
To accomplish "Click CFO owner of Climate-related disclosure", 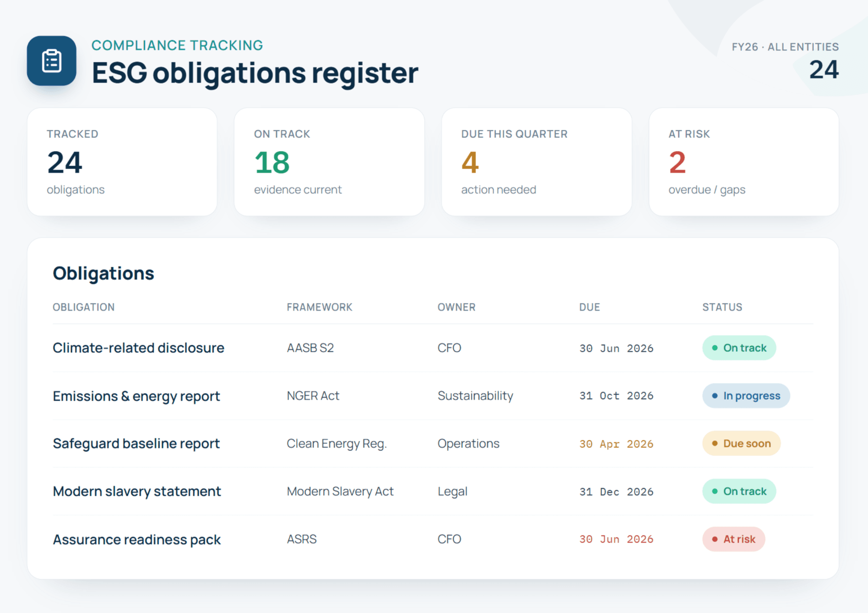I will [x=449, y=348].
